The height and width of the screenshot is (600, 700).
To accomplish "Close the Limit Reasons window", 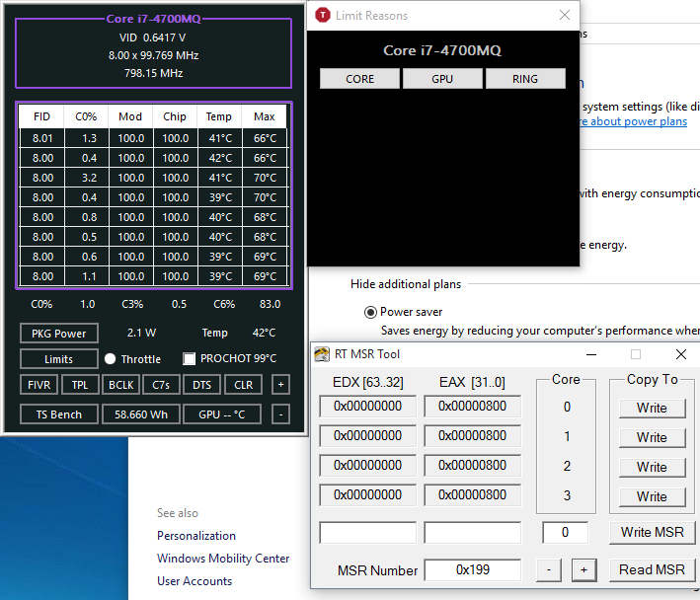I will [565, 16].
